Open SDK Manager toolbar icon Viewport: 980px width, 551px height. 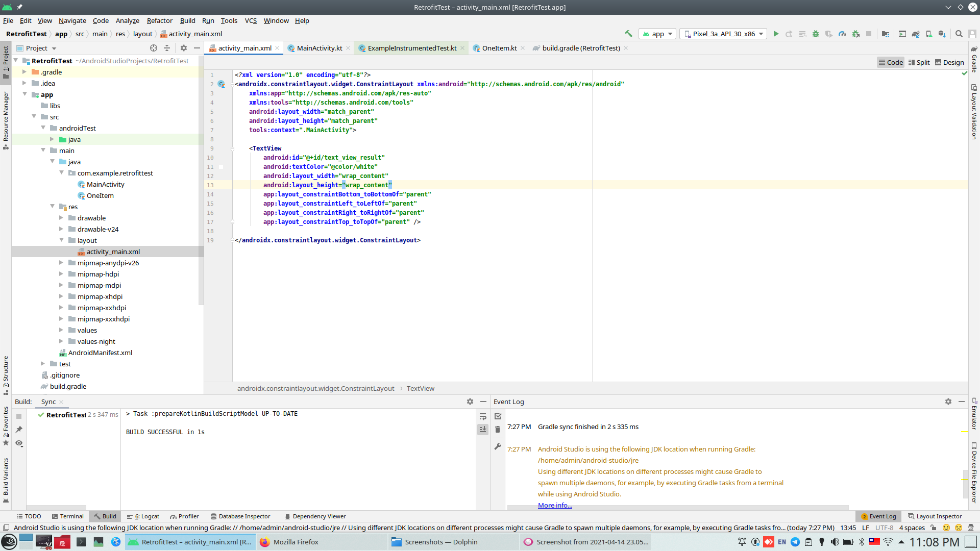click(x=942, y=34)
